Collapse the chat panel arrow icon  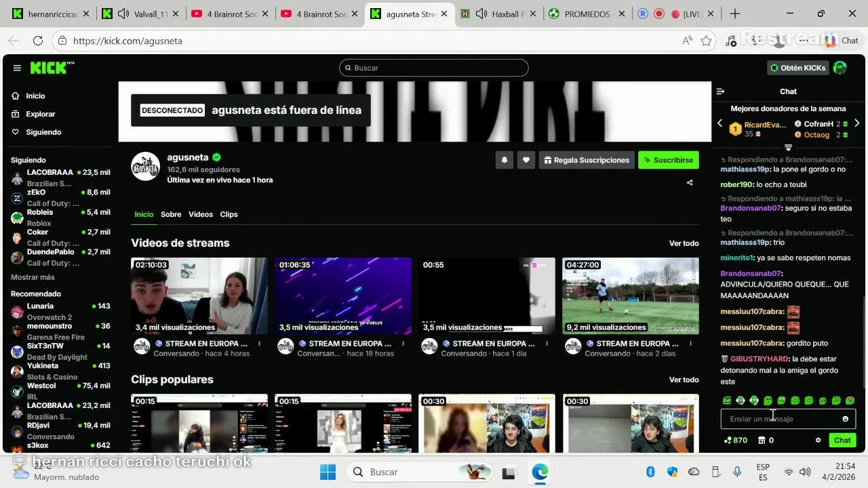[720, 91]
